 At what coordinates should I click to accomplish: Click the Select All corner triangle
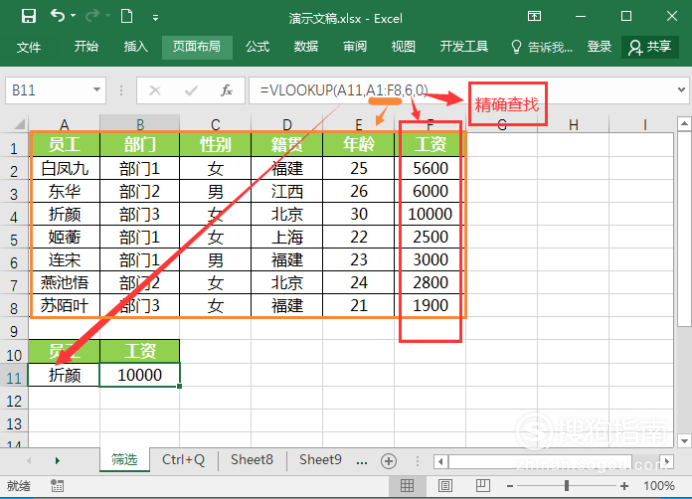[19, 124]
